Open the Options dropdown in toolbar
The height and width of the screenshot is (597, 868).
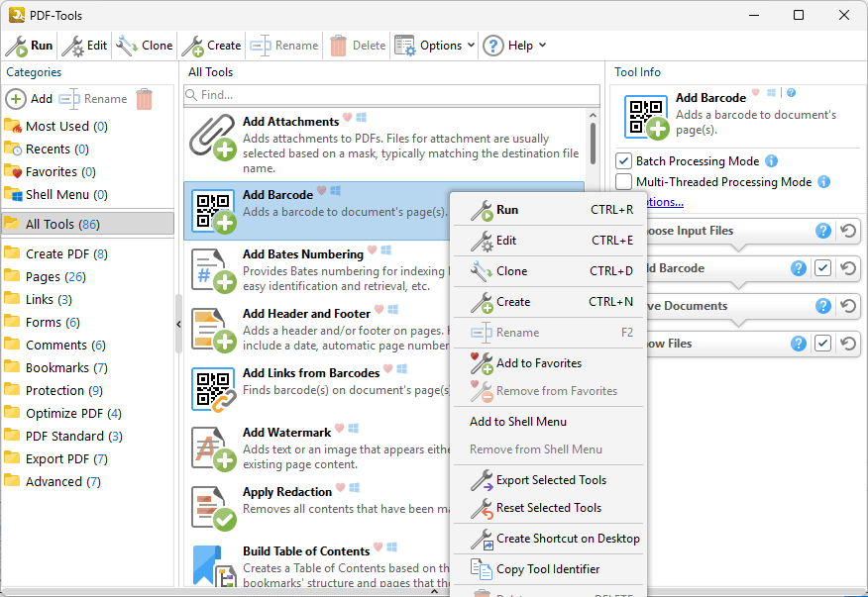[x=435, y=46]
